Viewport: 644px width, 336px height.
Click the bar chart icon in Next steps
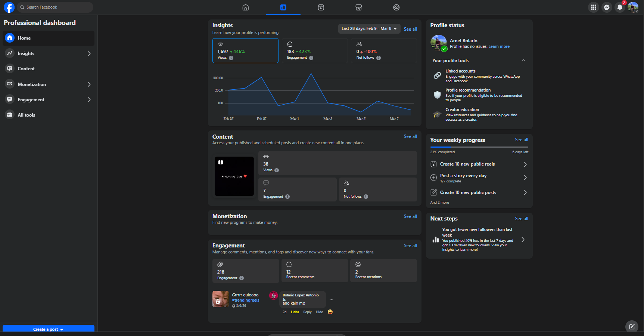[436, 240]
